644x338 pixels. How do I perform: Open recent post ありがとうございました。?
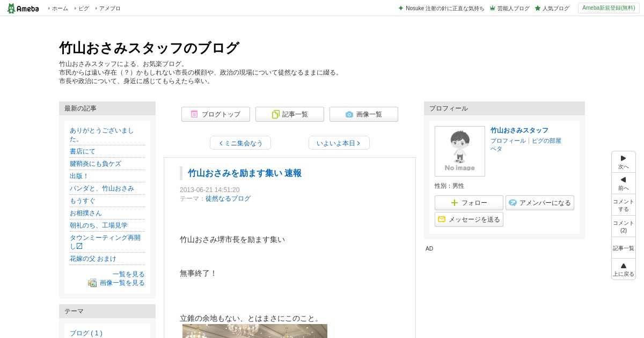pos(101,135)
